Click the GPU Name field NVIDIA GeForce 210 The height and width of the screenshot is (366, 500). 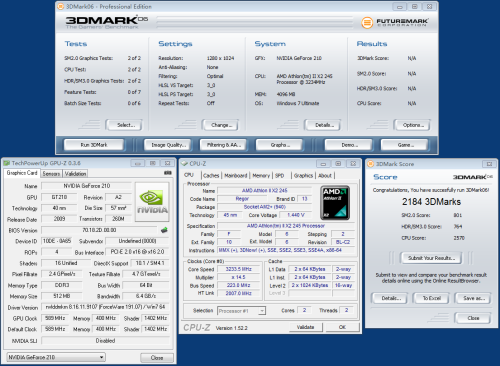(87, 186)
